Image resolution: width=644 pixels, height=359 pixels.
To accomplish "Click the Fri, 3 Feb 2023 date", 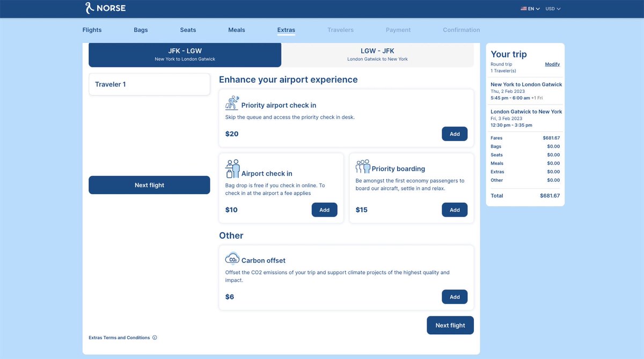I will [506, 119].
